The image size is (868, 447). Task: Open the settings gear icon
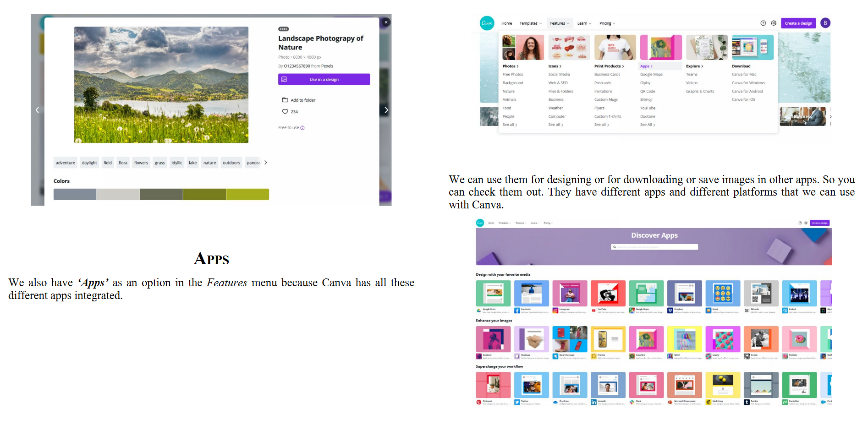tap(774, 23)
